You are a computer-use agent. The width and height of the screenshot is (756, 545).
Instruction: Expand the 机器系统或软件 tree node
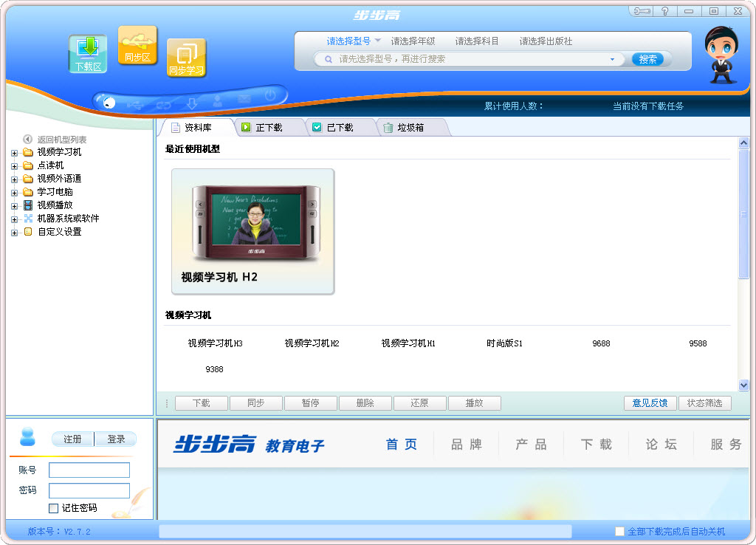tap(14, 219)
